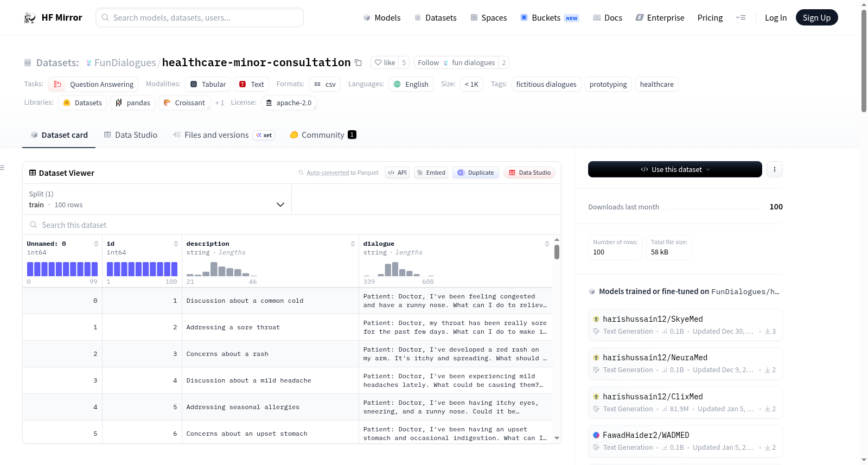Expand the Croissant tag dropdown arrow
Screen dimensions: 868x465
pyautogui.click(x=208, y=108)
